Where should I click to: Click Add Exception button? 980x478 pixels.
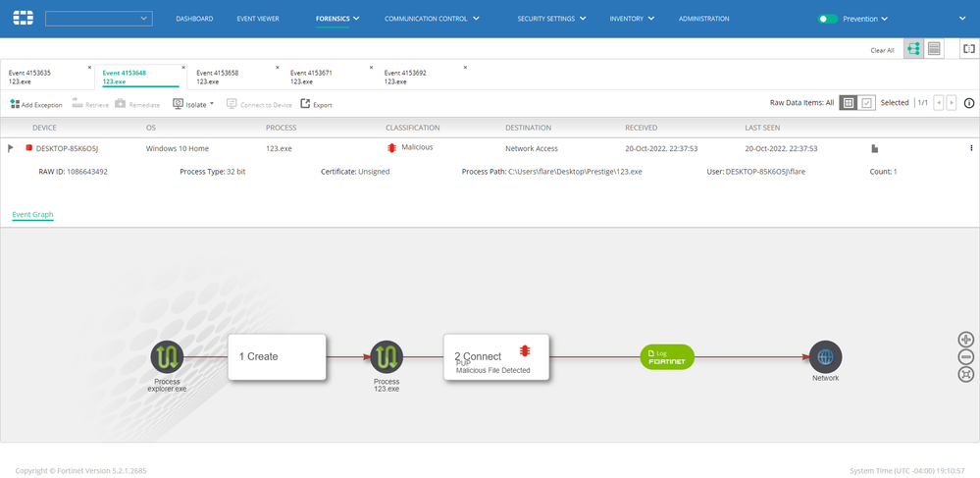pos(36,104)
